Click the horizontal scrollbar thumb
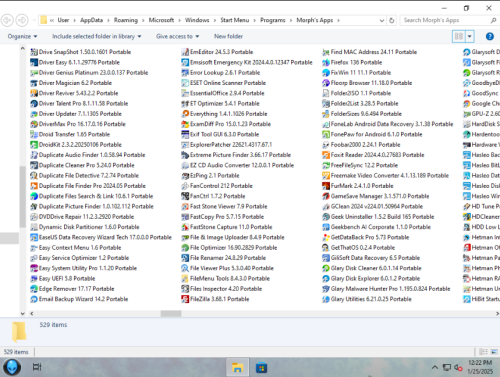This screenshot has width=500, height=377. [171, 314]
